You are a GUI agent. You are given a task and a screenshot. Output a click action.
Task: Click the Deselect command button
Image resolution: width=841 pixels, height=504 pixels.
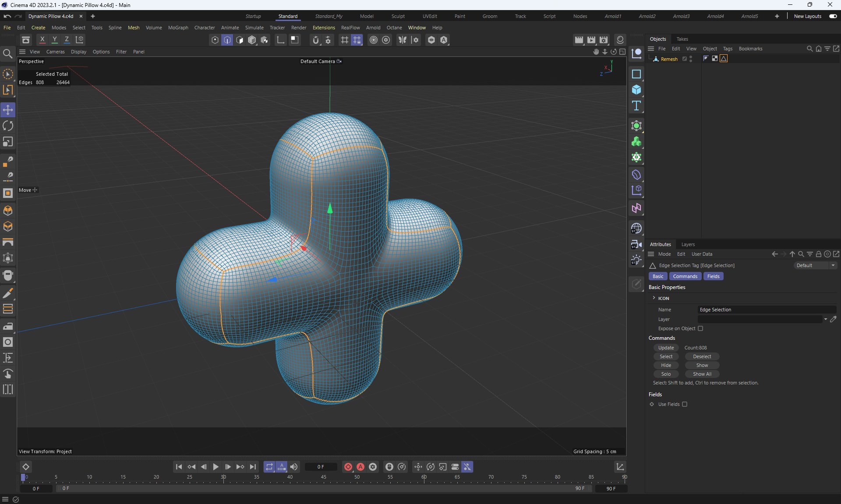click(x=702, y=356)
